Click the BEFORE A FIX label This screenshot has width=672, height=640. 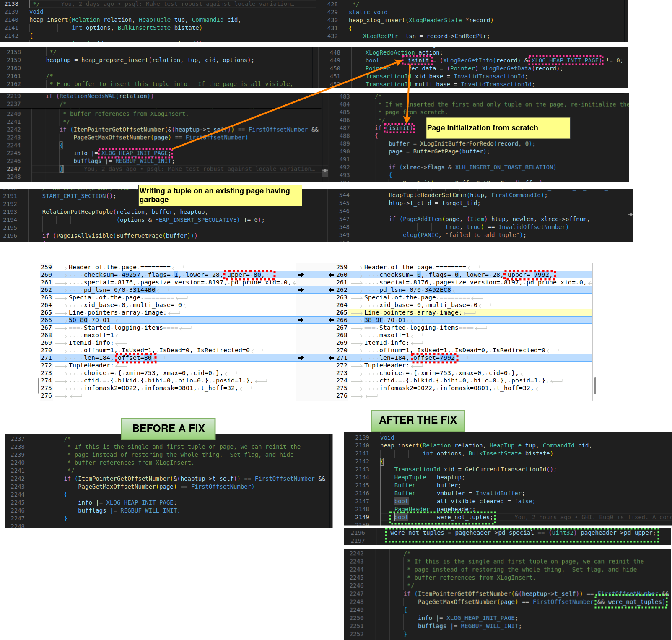(x=168, y=429)
